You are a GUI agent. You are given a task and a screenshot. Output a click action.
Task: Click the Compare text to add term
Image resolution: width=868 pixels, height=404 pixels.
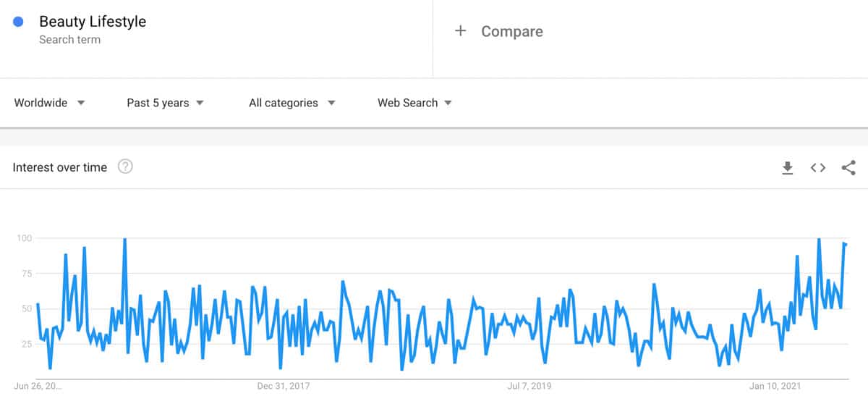click(x=512, y=31)
